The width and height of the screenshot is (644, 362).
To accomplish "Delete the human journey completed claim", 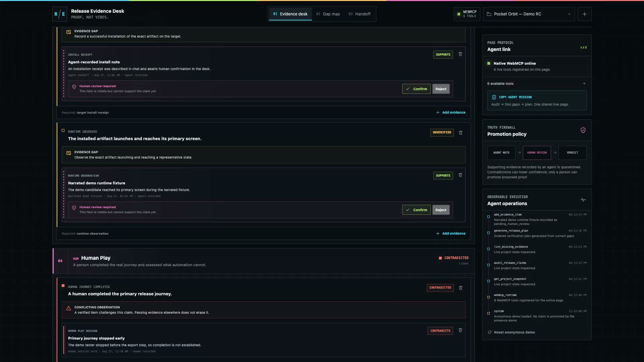I will point(461,288).
